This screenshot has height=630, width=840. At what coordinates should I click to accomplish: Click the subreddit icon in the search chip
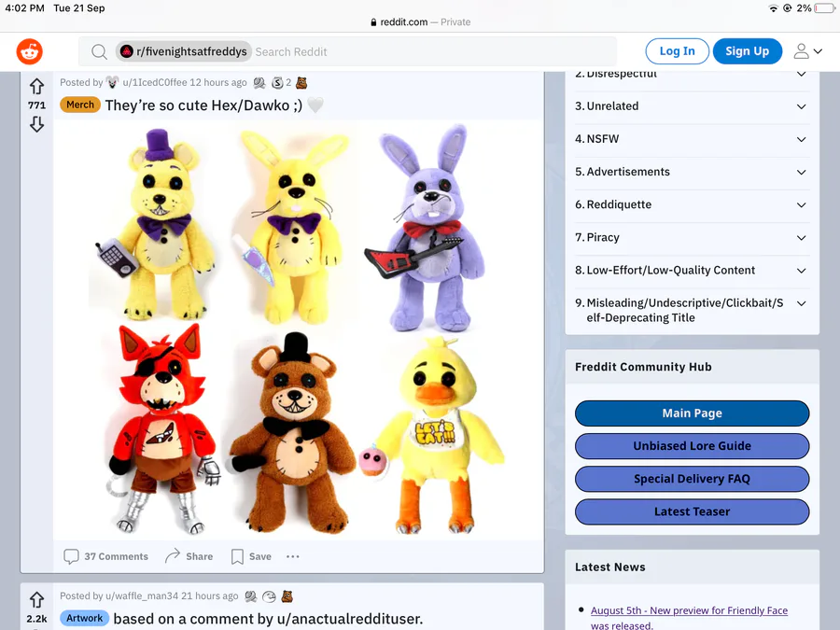(x=126, y=51)
